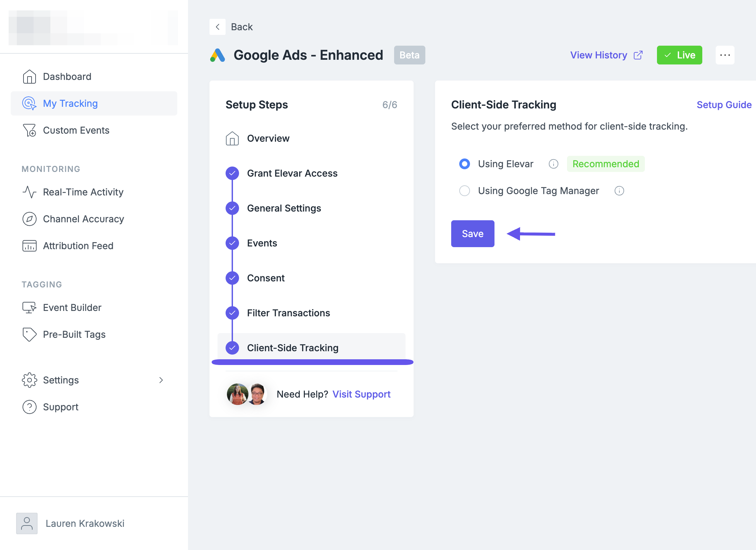Image resolution: width=756 pixels, height=550 pixels.
Task: Click the Attribution Feed chart icon
Action: (29, 246)
